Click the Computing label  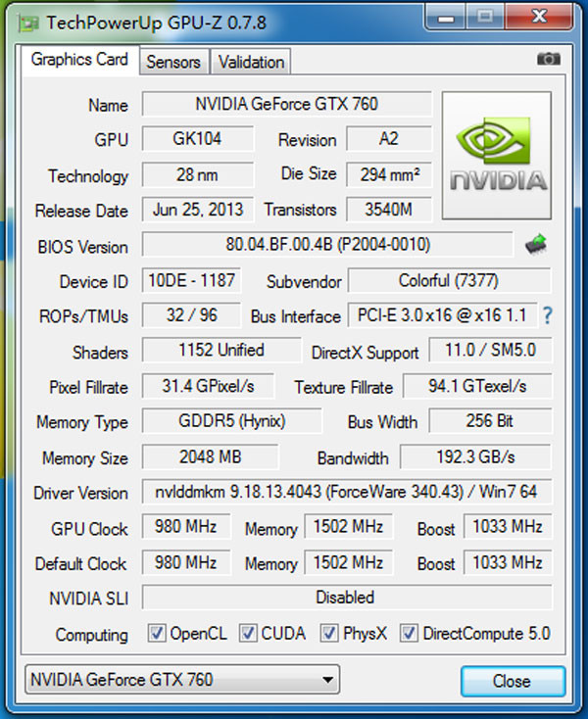pyautogui.click(x=92, y=635)
